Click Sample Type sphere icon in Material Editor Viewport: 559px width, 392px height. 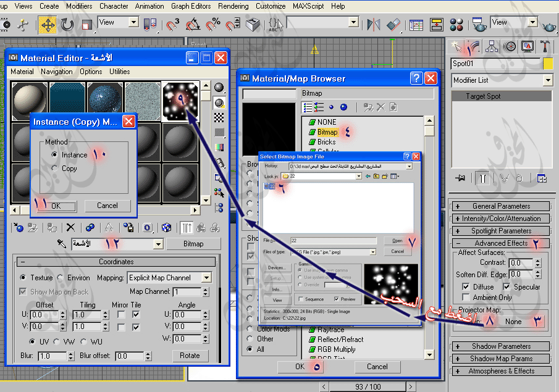click(x=219, y=87)
